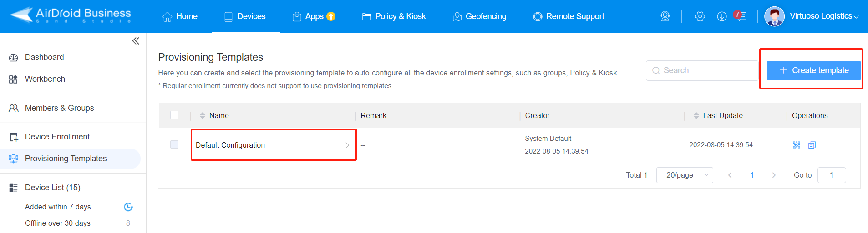The height and width of the screenshot is (233, 868).
Task: Open the Home tab
Action: click(x=180, y=16)
